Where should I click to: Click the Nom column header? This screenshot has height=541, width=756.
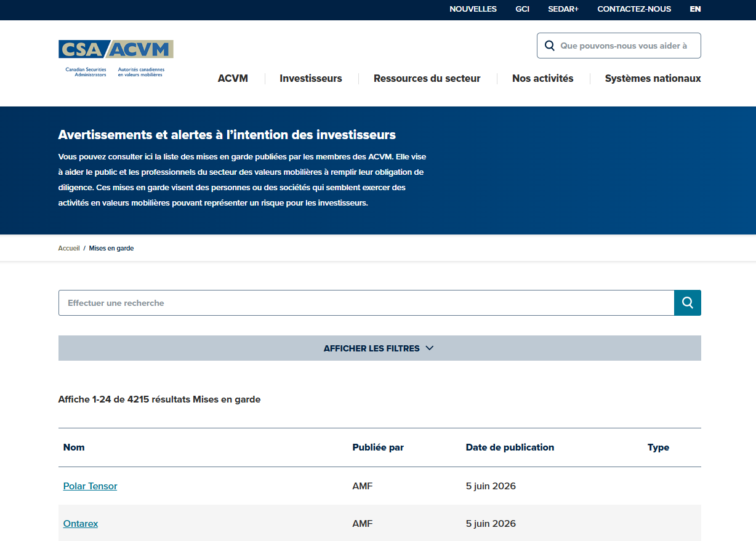pos(74,447)
